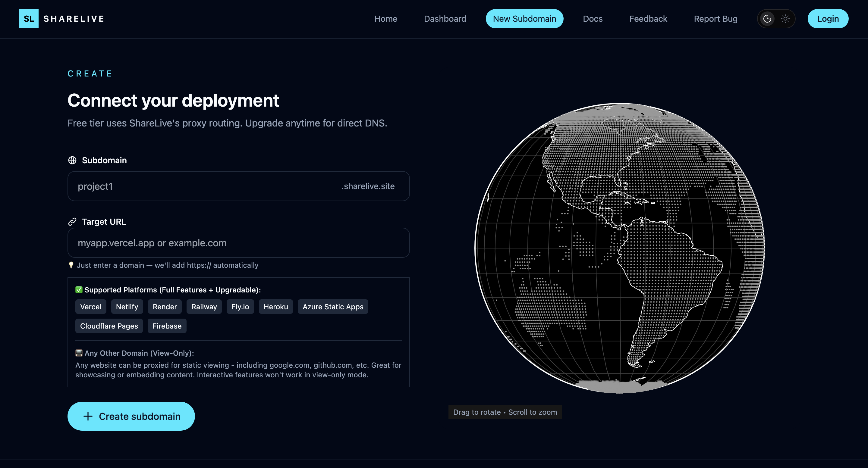Click the 'Connect your deployment' heading

tap(173, 100)
